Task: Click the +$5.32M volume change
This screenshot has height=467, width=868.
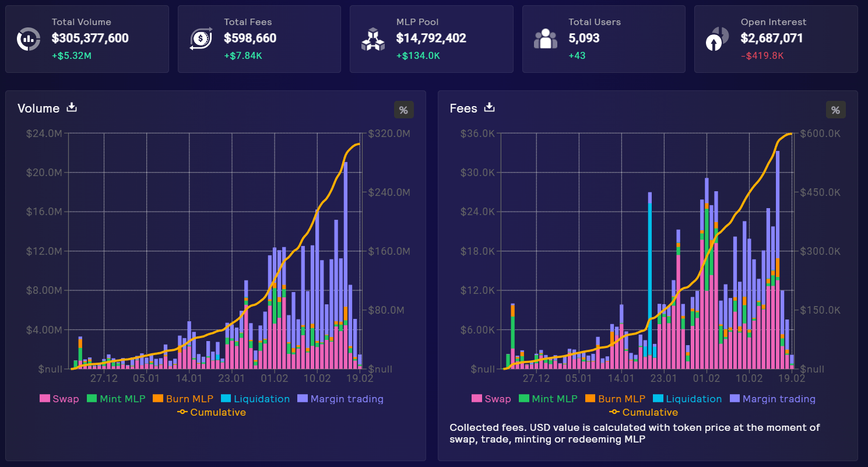Action: pyautogui.click(x=71, y=56)
